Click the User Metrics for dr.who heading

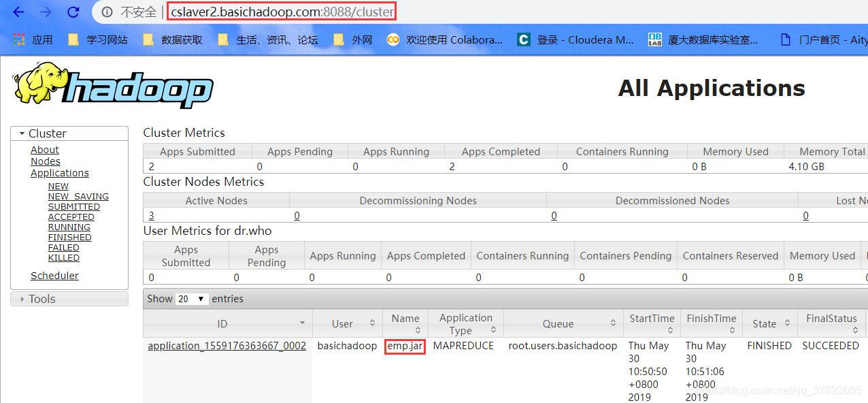[207, 231]
